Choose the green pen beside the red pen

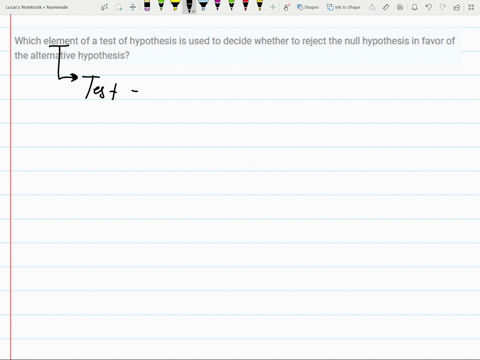(x=231, y=6)
